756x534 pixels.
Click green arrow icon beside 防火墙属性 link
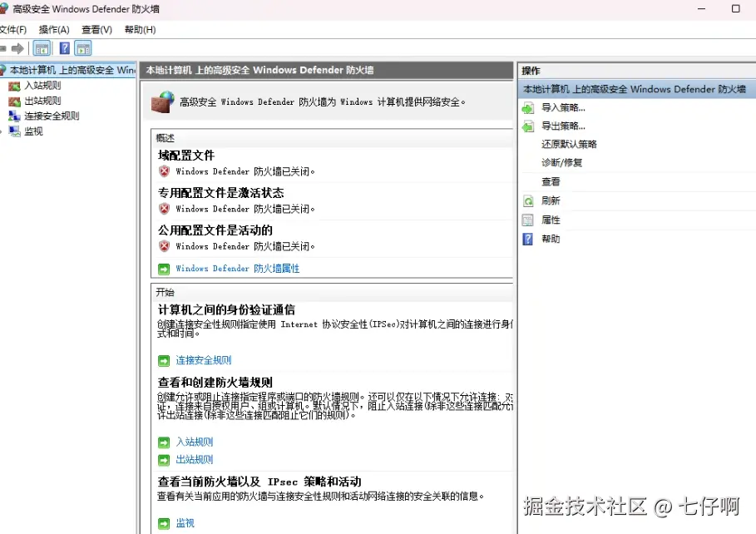coord(164,269)
